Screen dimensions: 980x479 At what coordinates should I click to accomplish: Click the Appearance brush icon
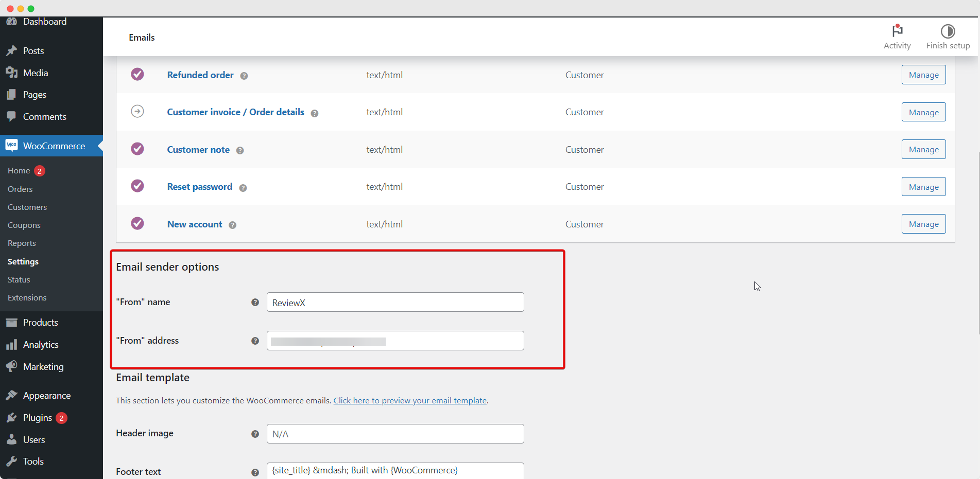(x=11, y=395)
